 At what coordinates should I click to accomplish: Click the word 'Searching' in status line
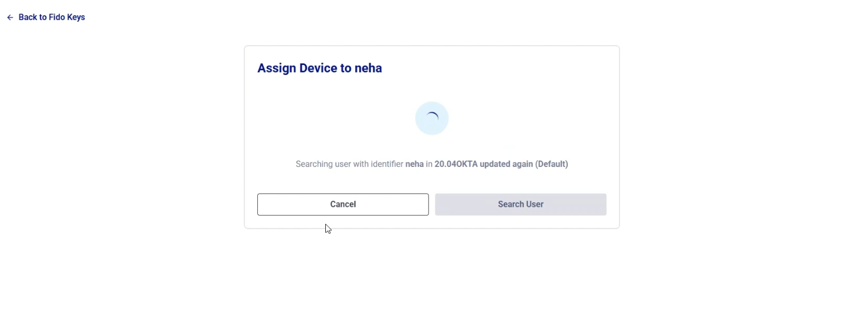314,164
